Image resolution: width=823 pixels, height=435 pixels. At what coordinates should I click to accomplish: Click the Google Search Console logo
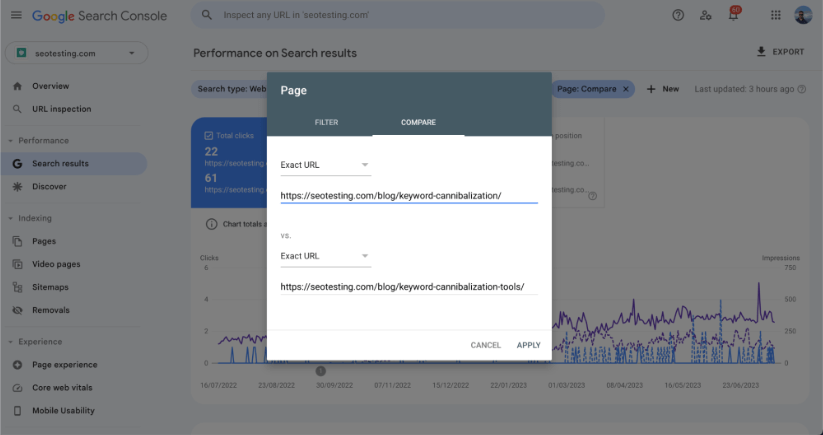[99, 16]
